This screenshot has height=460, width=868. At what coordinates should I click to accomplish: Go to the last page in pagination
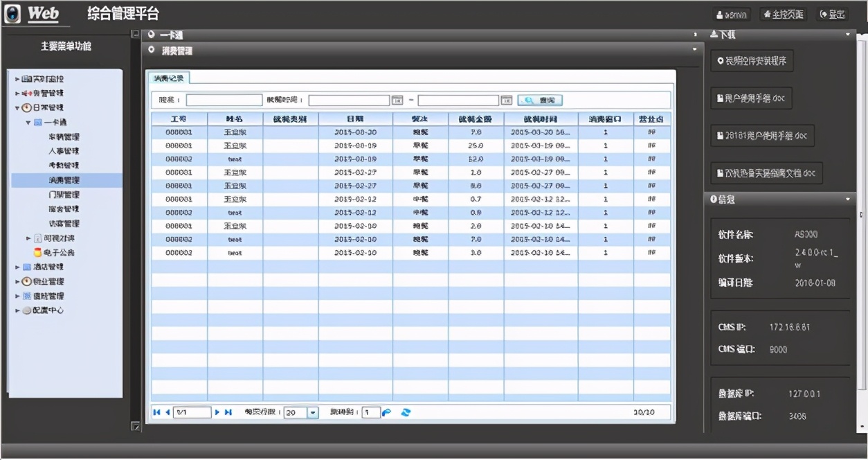point(228,412)
